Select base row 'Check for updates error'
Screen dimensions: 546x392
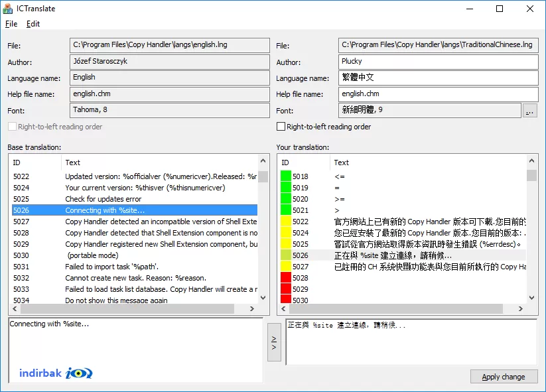135,199
